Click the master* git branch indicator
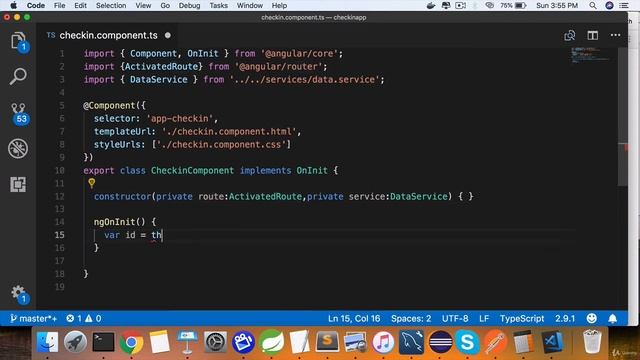This screenshot has width=640, height=360. [x=33, y=318]
